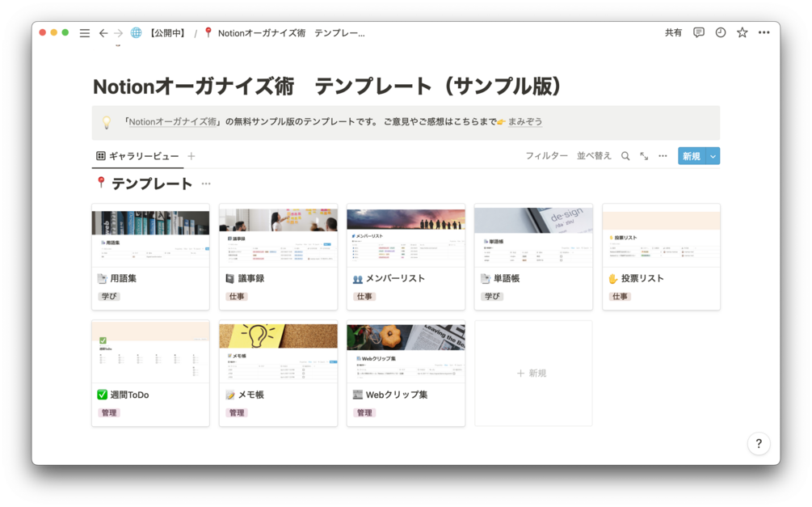This screenshot has width=812, height=507.
Task: Follow the まみぞう link
Action: [524, 122]
